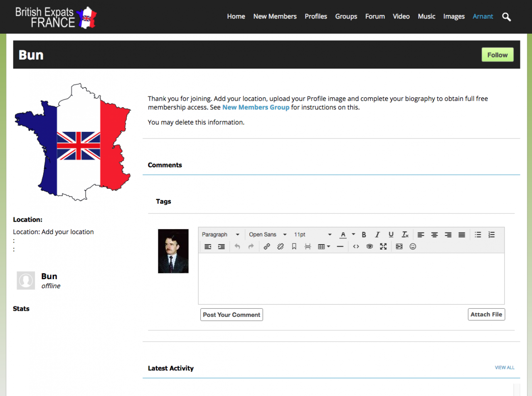532x396 pixels.
Task: Toggle bold formatting in comment editor
Action: [364, 235]
